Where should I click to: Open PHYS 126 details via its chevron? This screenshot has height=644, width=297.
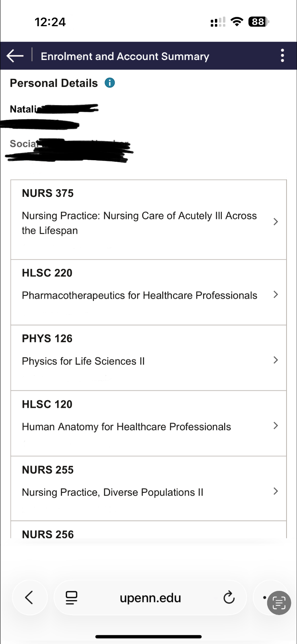point(276,360)
